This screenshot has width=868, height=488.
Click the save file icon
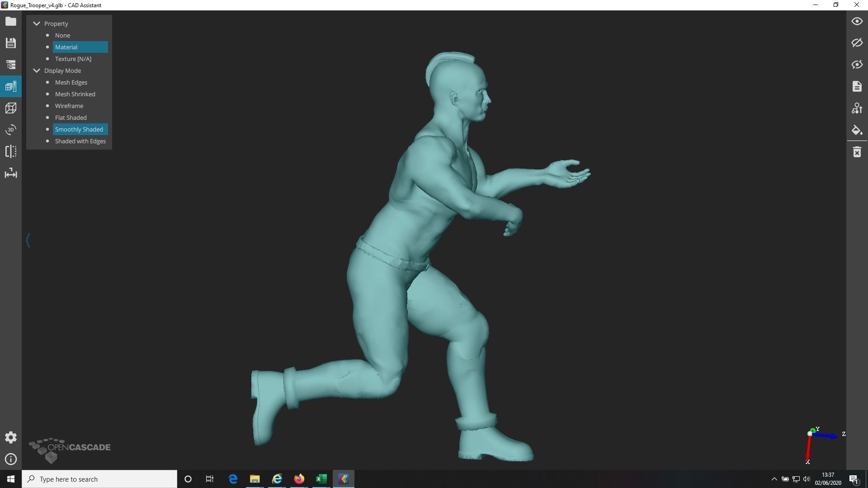click(x=11, y=43)
